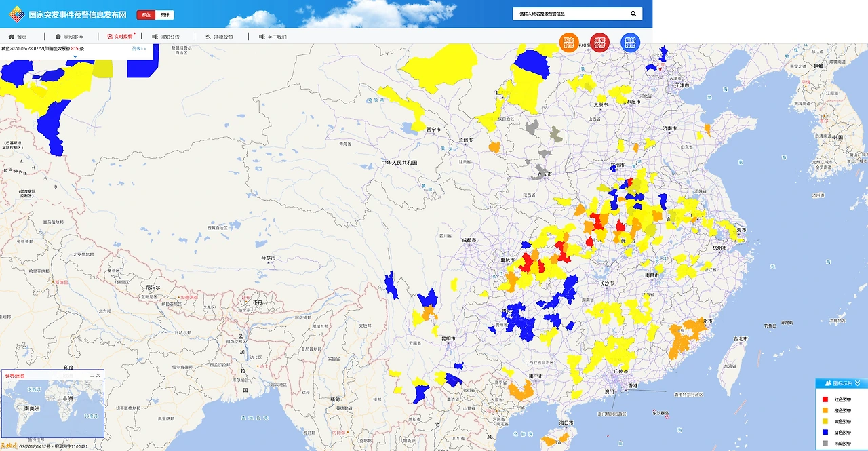Click the info icon beside 突发事件

[58, 37]
